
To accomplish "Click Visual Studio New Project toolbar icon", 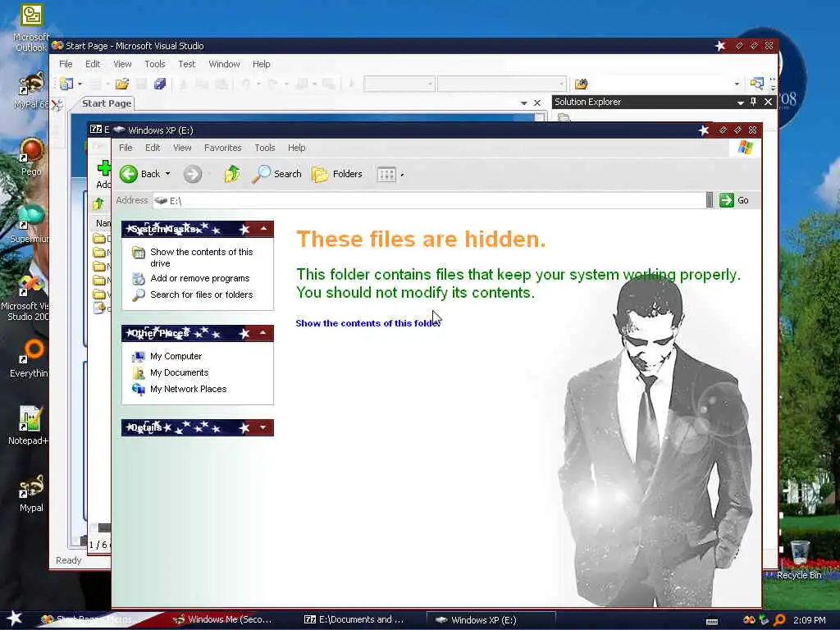I will pos(66,84).
